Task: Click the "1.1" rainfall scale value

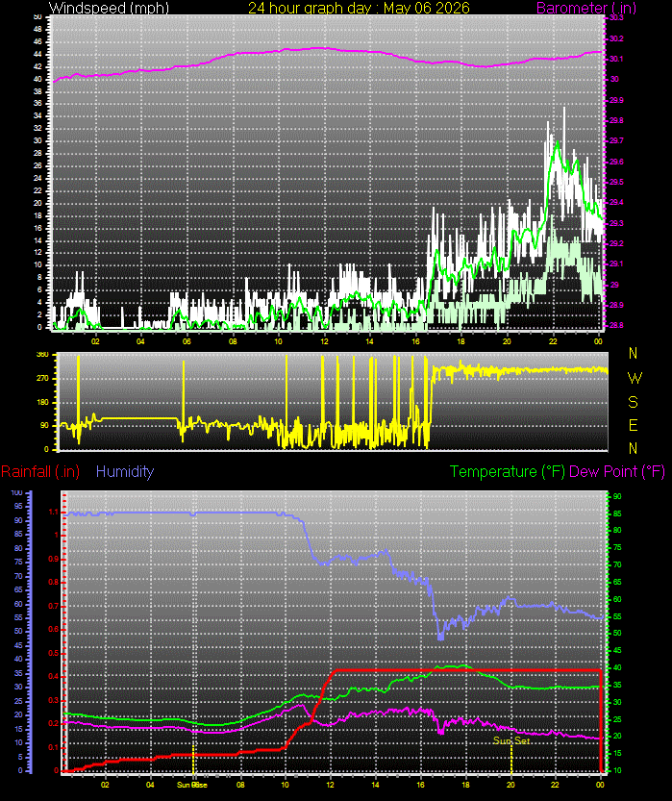Action: coord(53,512)
